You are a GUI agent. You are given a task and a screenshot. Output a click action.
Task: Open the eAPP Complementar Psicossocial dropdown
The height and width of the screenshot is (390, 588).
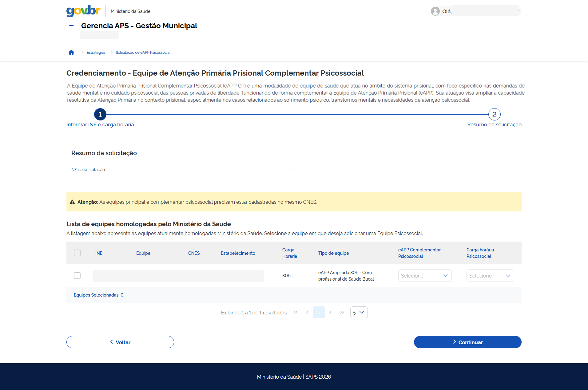point(425,276)
